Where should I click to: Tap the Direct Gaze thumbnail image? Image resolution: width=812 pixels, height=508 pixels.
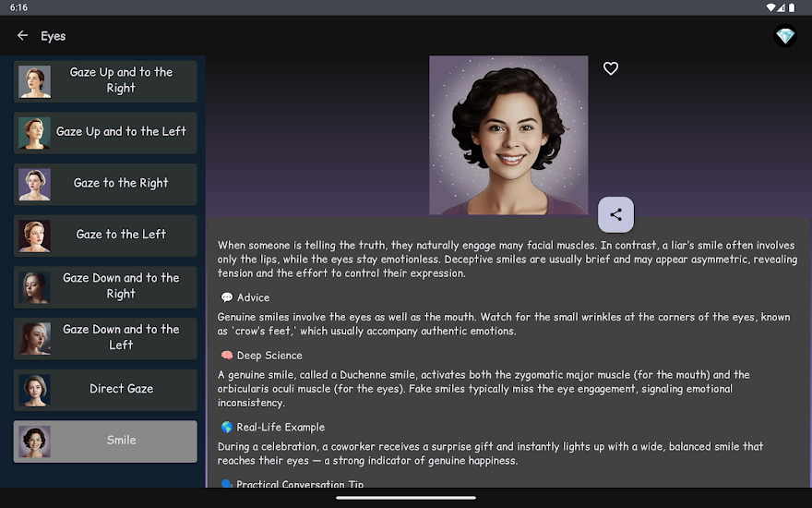tap(35, 390)
